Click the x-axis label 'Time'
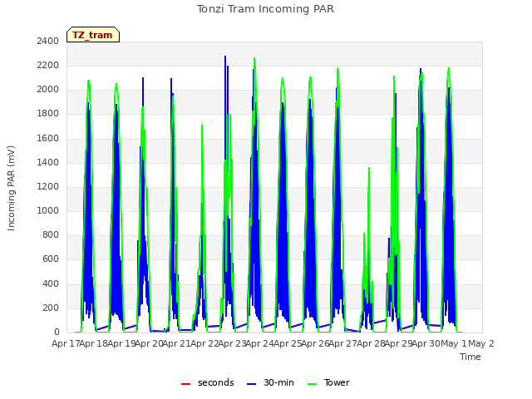Screen dimensions: 532x399 click(x=470, y=357)
